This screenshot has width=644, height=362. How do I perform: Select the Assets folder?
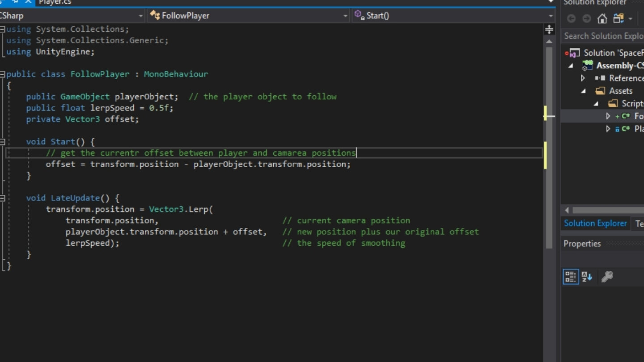621,91
